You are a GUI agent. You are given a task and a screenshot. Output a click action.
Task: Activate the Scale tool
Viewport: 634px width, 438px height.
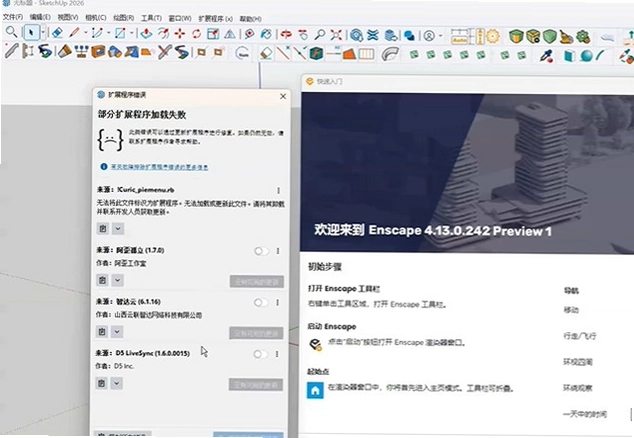point(213,34)
